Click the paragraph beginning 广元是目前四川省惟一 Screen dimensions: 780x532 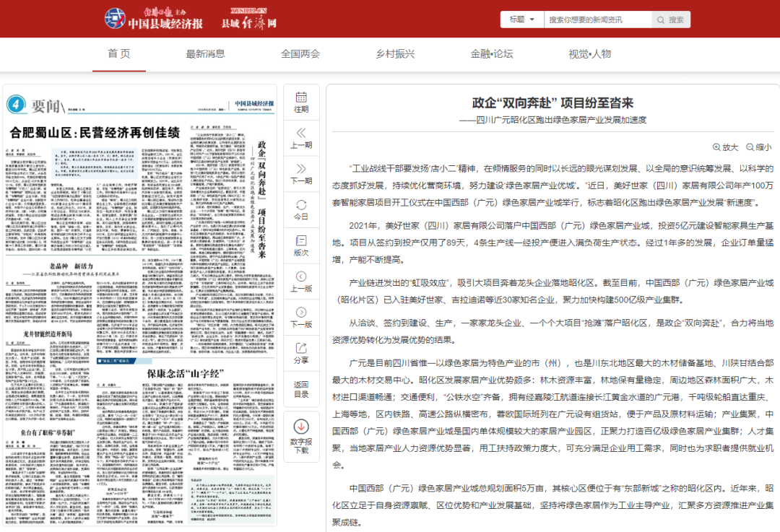tap(552, 414)
